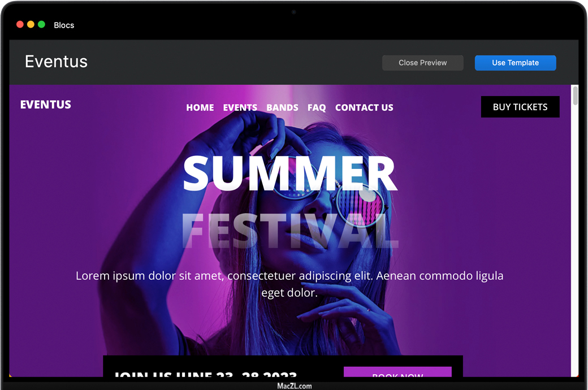The height and width of the screenshot is (390, 588).
Task: Click the preview's vertical scrollbar thumb
Action: click(575, 96)
